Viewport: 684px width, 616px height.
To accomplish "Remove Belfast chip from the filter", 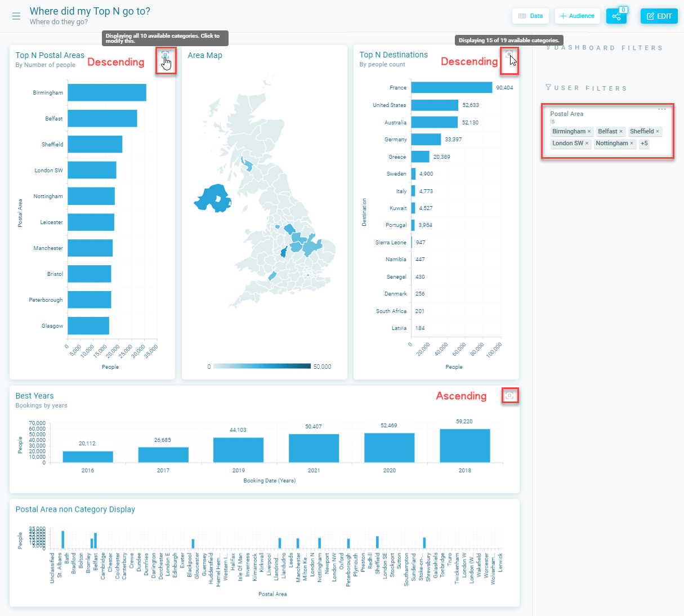I will (621, 132).
